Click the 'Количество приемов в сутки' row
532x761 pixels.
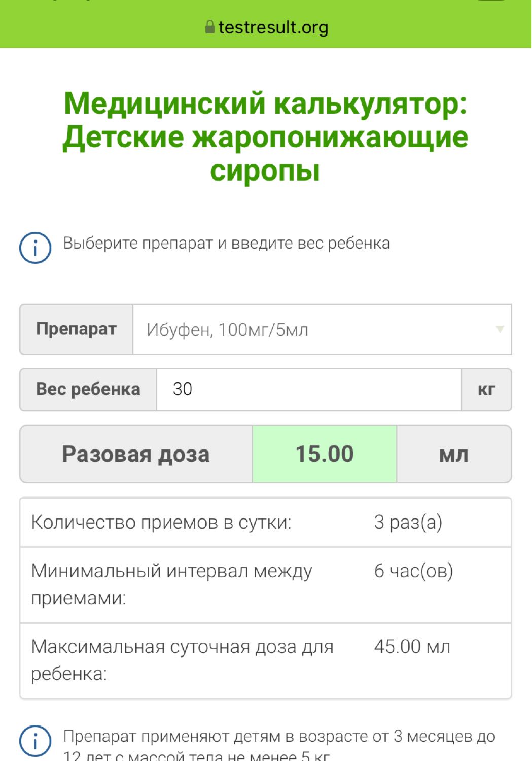pos(266,523)
